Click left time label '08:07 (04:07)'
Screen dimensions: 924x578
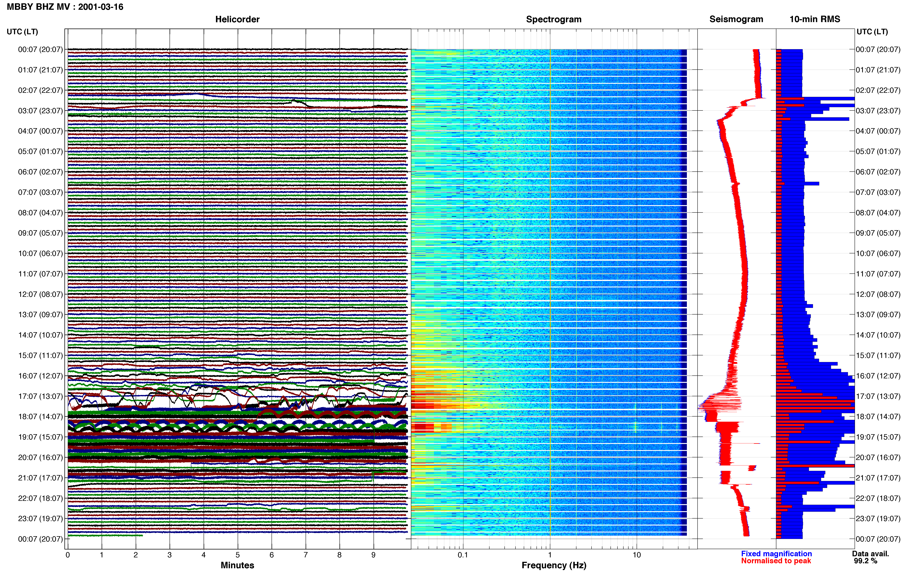point(41,212)
